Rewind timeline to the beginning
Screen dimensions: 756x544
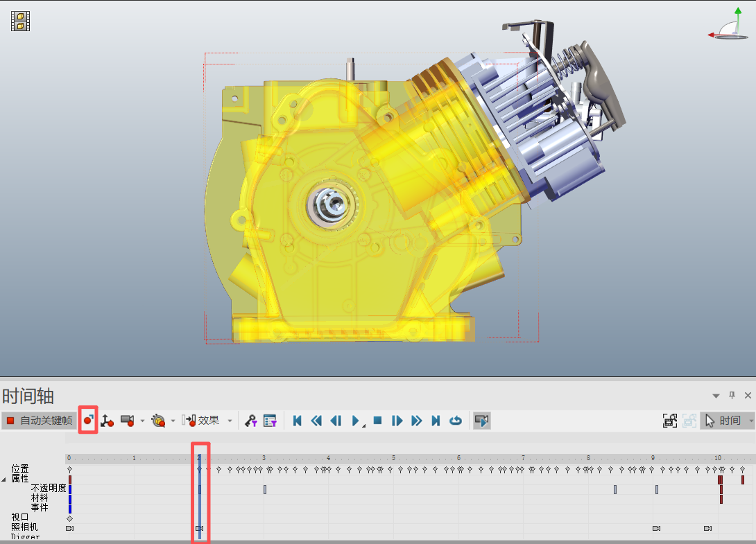pos(297,421)
